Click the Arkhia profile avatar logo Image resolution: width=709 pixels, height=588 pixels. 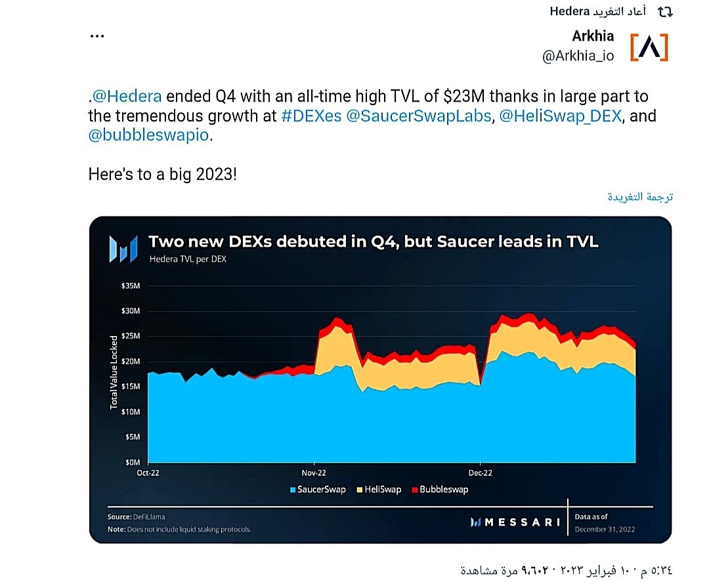coord(649,47)
